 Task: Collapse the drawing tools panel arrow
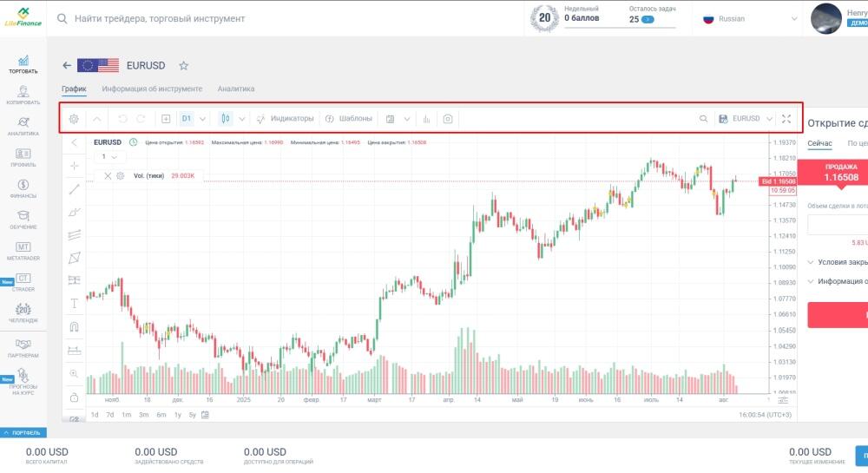[74, 142]
